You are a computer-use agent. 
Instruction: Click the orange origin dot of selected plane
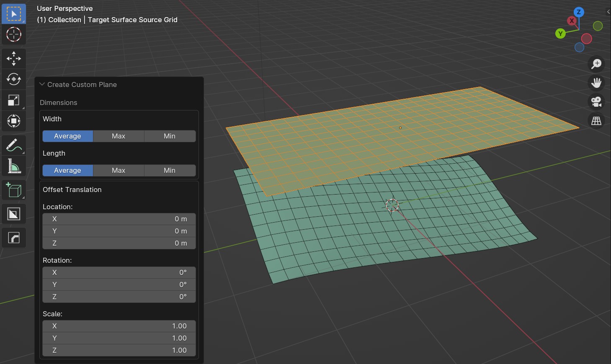[x=400, y=128]
